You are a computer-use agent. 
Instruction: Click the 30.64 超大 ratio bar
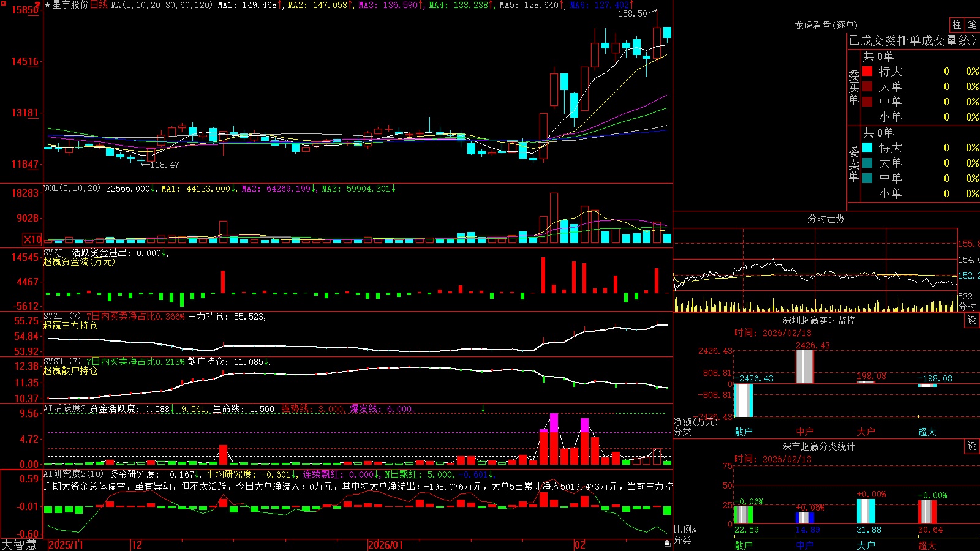(927, 512)
